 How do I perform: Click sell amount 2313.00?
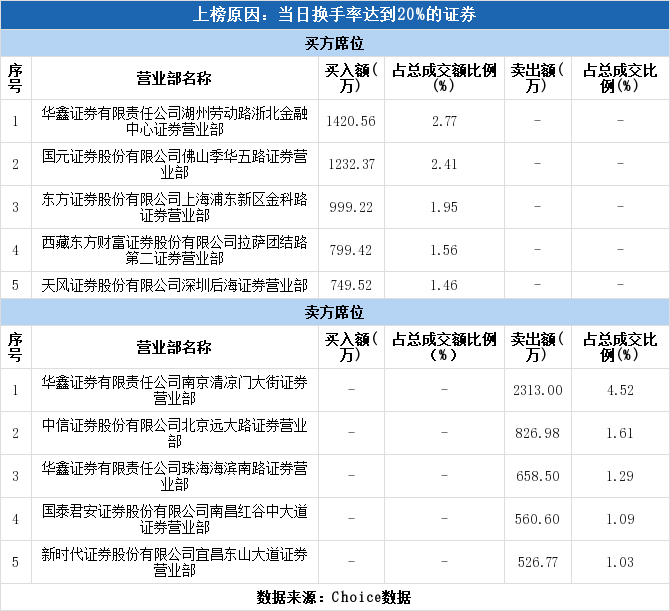[x=538, y=390]
